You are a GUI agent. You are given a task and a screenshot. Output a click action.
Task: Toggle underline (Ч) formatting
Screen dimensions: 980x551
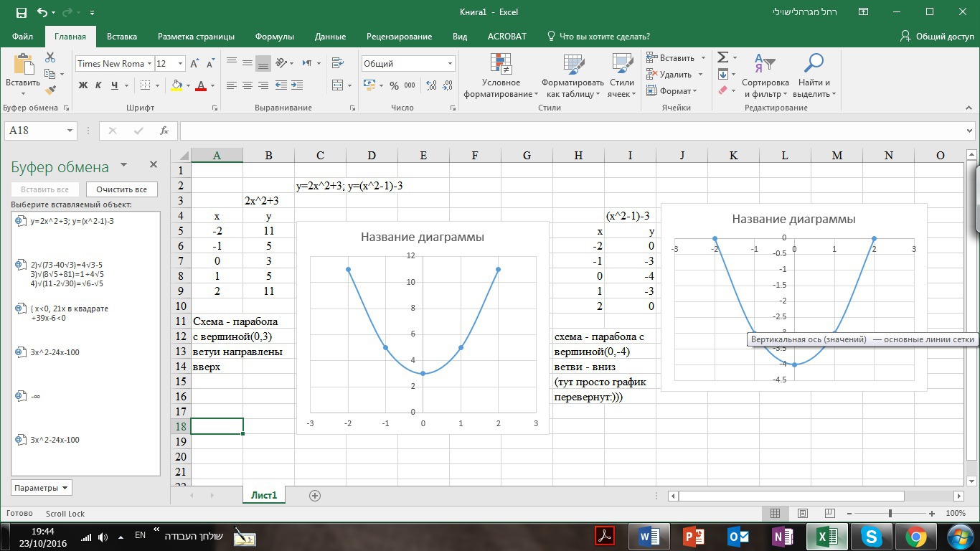(115, 85)
